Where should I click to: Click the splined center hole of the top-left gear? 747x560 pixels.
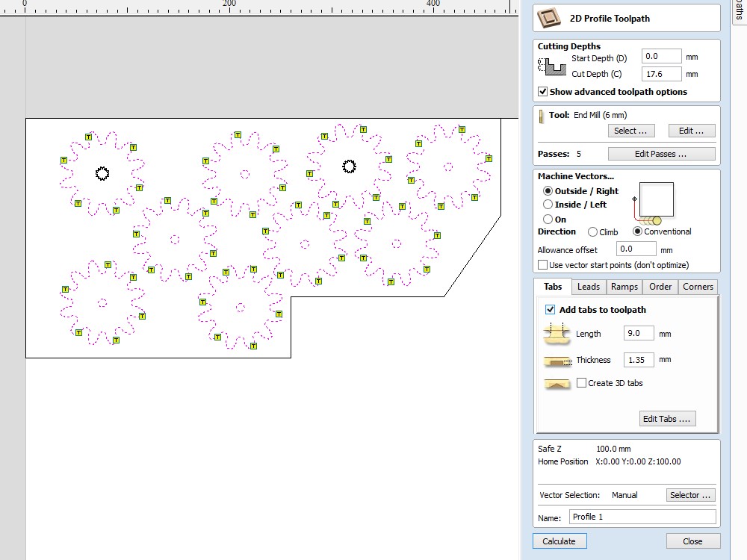102,174
